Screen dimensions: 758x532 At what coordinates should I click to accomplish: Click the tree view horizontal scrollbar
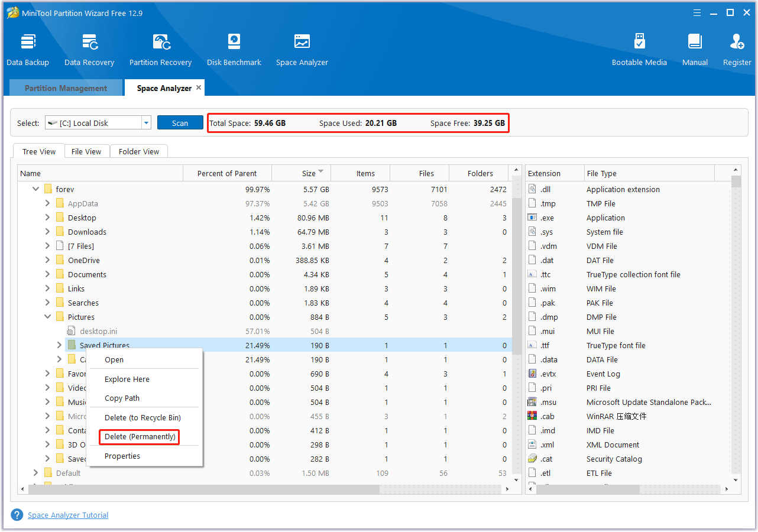coord(203,489)
